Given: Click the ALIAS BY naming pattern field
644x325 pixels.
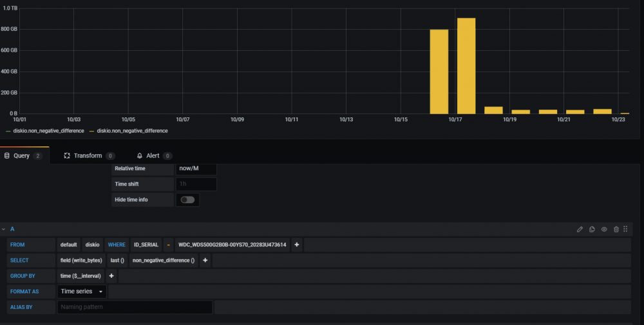Looking at the screenshot, I should pyautogui.click(x=135, y=307).
